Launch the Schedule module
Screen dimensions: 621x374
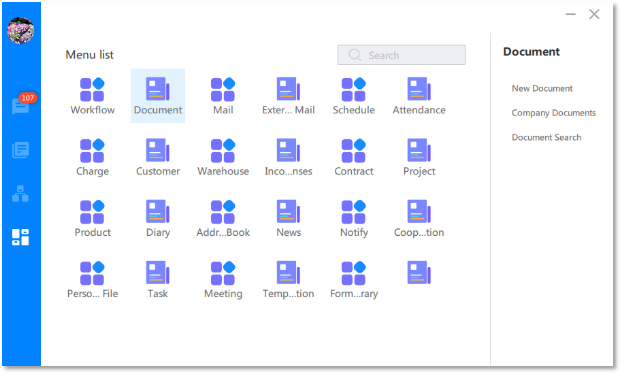pos(354,90)
